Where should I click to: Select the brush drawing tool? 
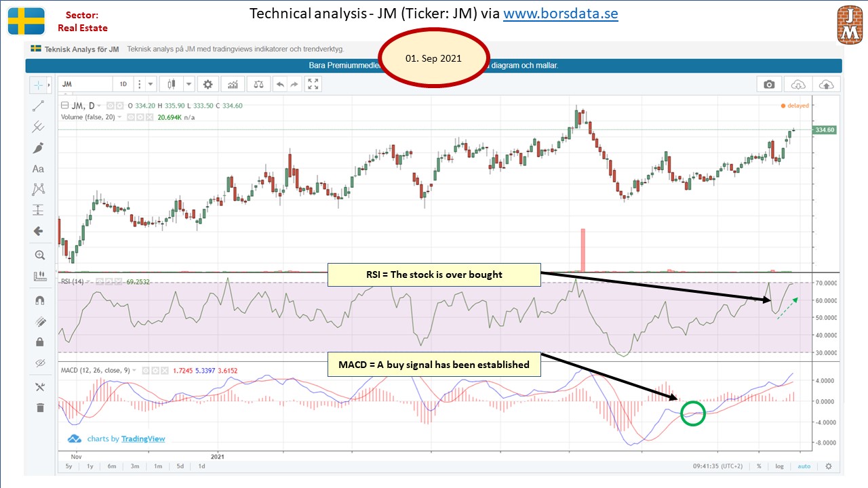pos(39,148)
